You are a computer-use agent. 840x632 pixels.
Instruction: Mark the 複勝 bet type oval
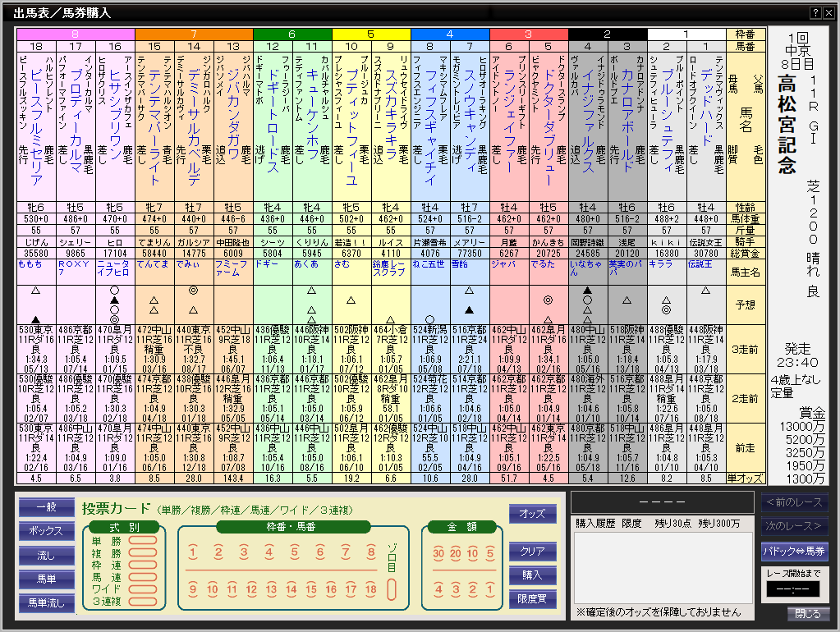click(x=143, y=553)
